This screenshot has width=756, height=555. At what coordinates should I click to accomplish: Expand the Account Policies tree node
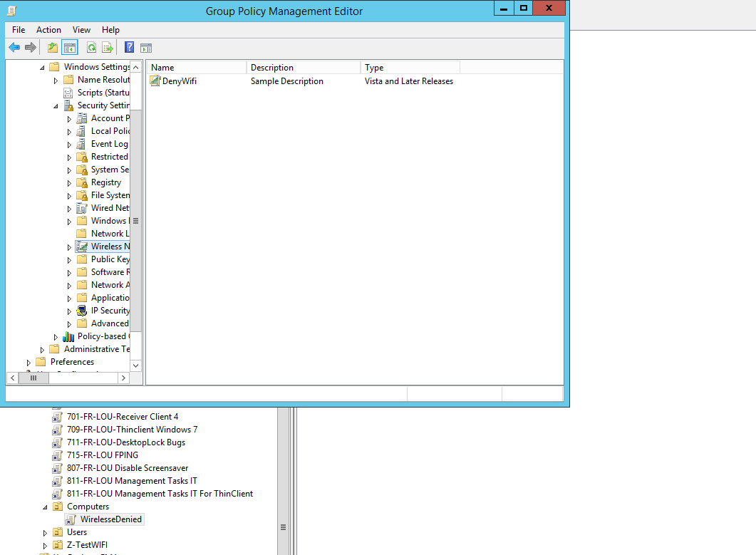(x=70, y=119)
